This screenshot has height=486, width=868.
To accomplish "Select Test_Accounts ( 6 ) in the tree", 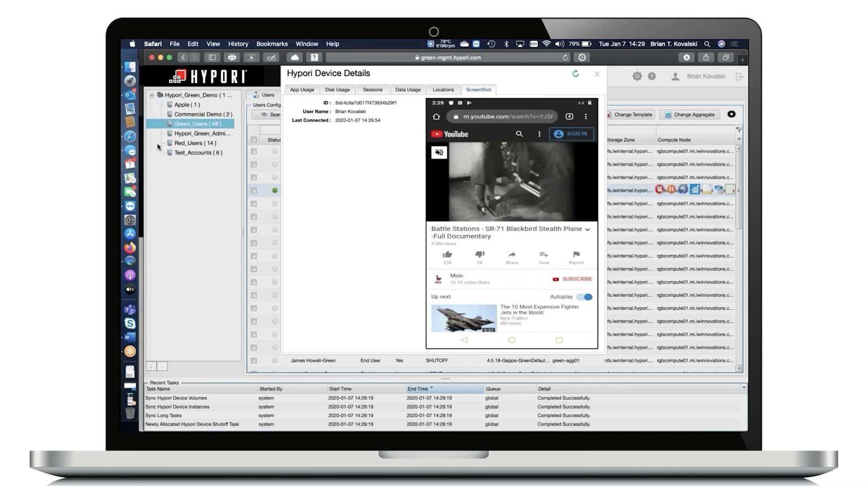I will [198, 153].
